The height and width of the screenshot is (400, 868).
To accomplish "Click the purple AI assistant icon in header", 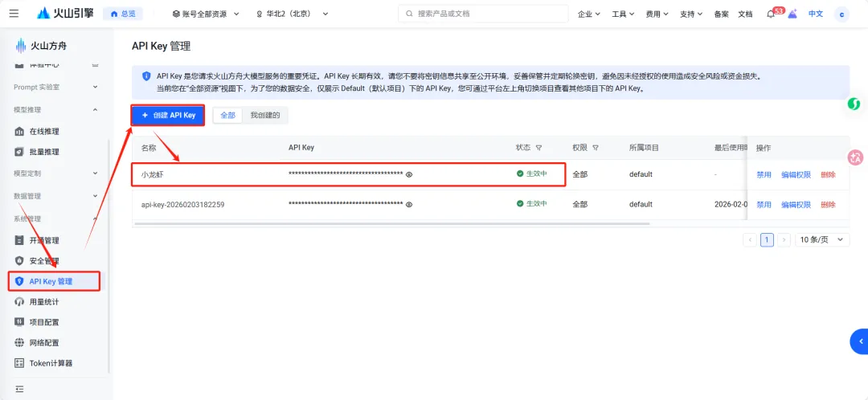I will pos(792,14).
